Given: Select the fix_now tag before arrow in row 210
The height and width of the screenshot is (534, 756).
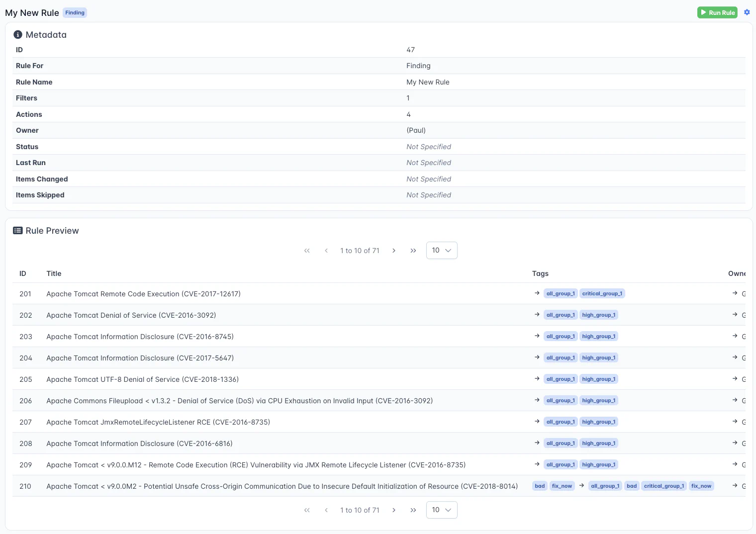Looking at the screenshot, I should pyautogui.click(x=562, y=486).
